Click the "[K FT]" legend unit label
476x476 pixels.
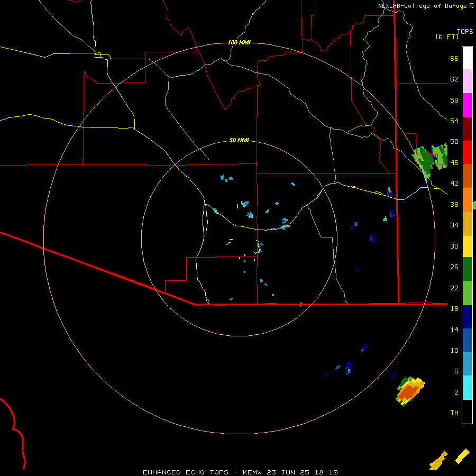(x=447, y=36)
